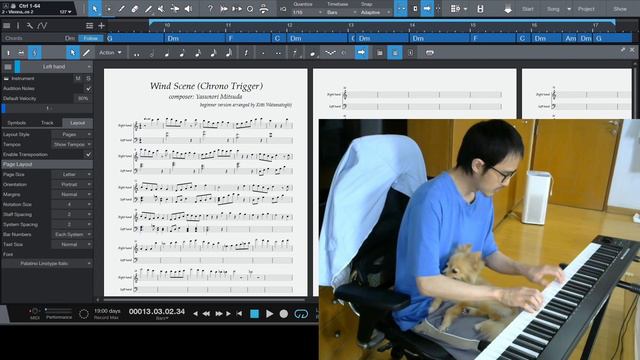Open Tempos Show Tempos dropdown
640x360 pixels.
72,144
